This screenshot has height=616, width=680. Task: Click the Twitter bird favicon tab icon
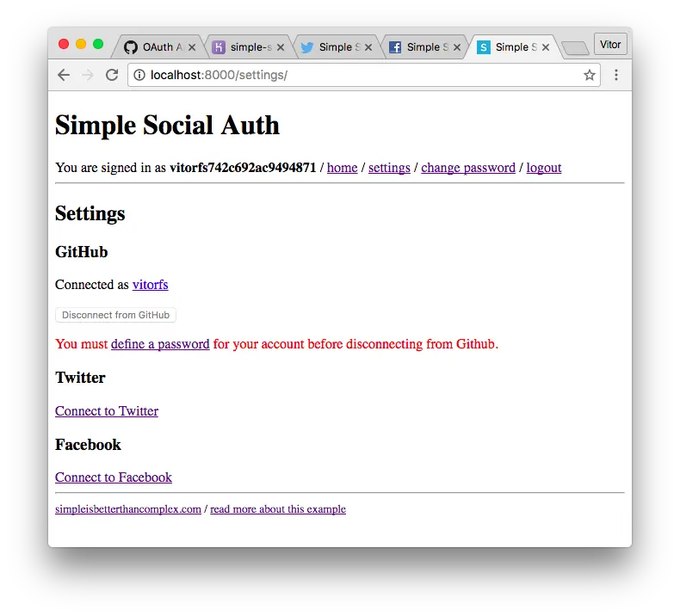tap(307, 47)
